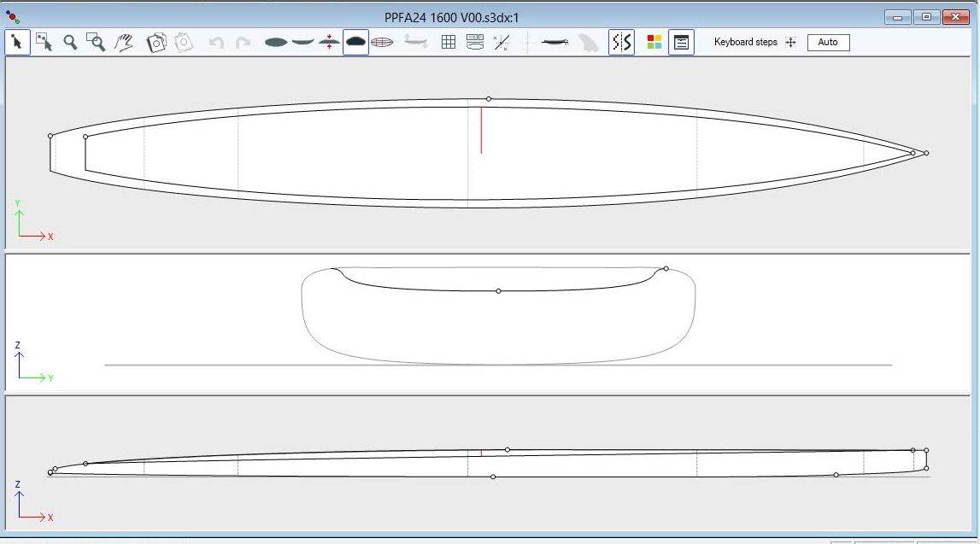Pick the zoom-to-window rectangle tool
Viewport: 980px width, 544px height.
coord(97,42)
